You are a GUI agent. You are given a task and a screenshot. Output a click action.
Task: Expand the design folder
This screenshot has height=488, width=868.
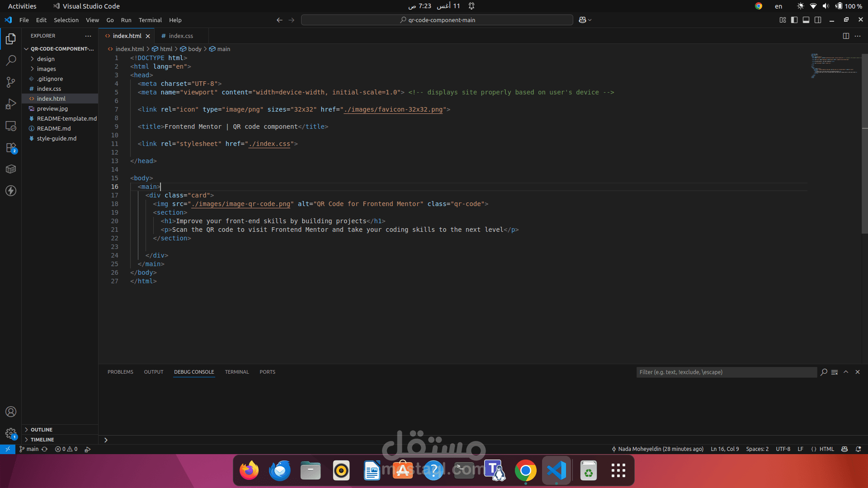coord(60,59)
